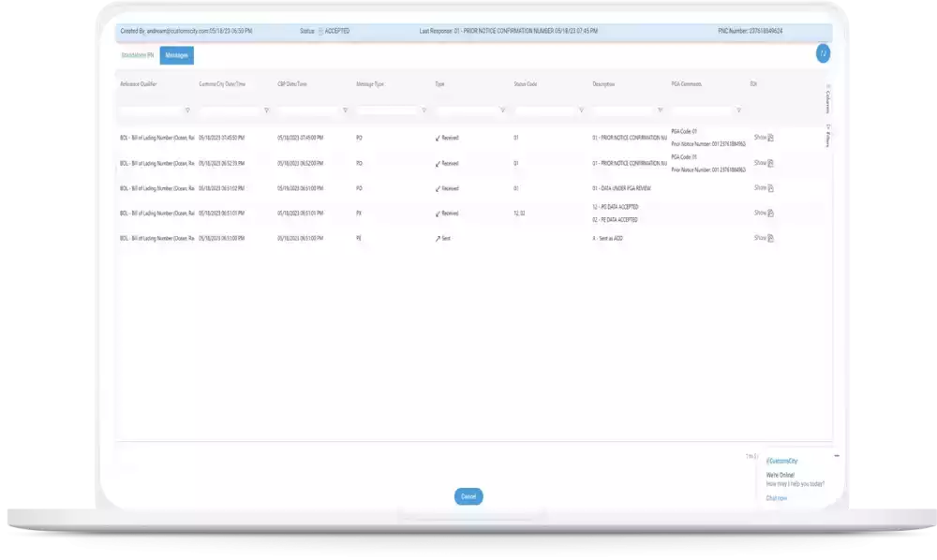Sort by PGA Comments header
This screenshot has height=560, width=937.
coord(686,84)
